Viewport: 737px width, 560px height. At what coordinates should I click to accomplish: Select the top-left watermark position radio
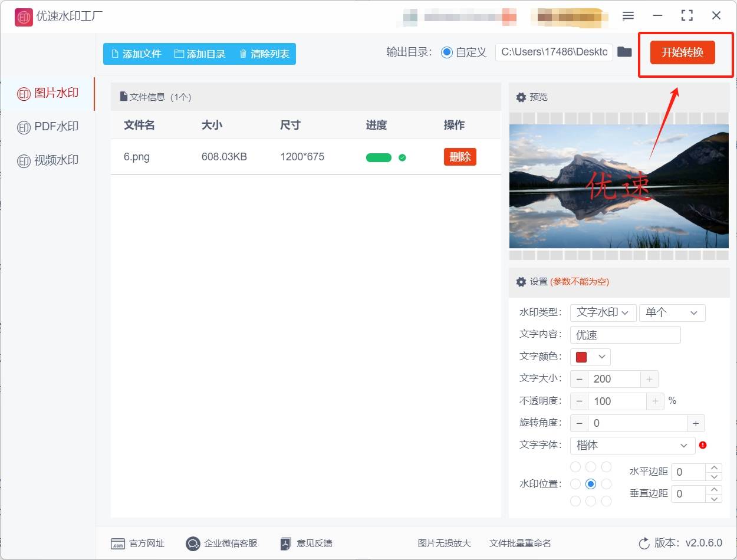575,466
